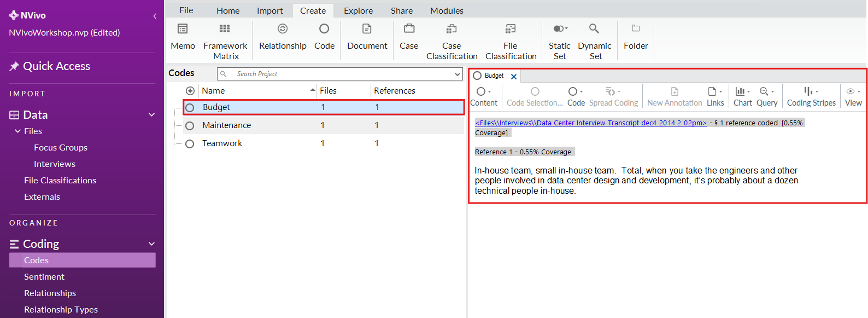This screenshot has width=868, height=318.
Task: Click the Quick Access pin icon
Action: 14,66
